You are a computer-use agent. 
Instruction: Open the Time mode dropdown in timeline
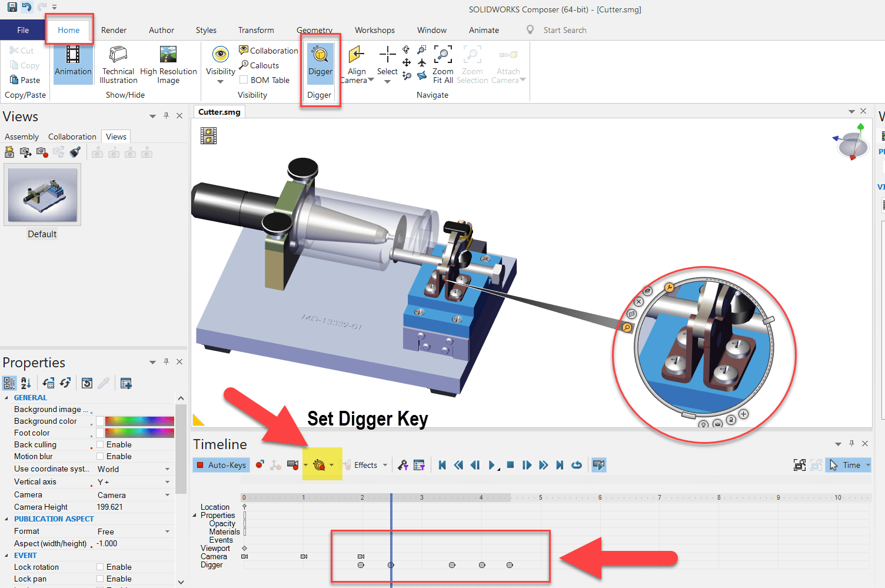[868, 465]
